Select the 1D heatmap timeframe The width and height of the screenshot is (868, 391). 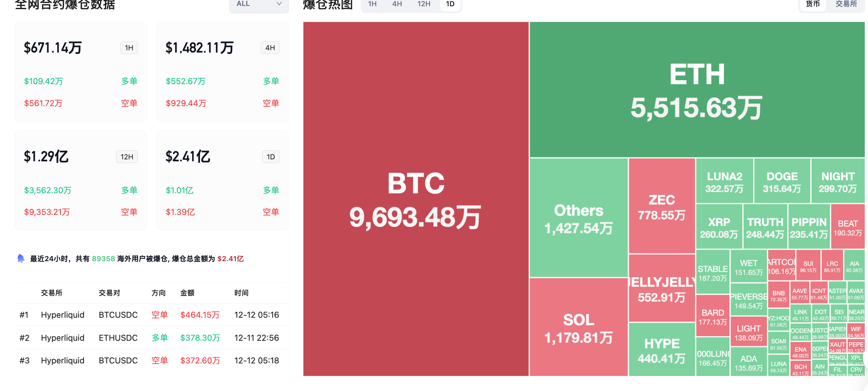pyautogui.click(x=450, y=4)
